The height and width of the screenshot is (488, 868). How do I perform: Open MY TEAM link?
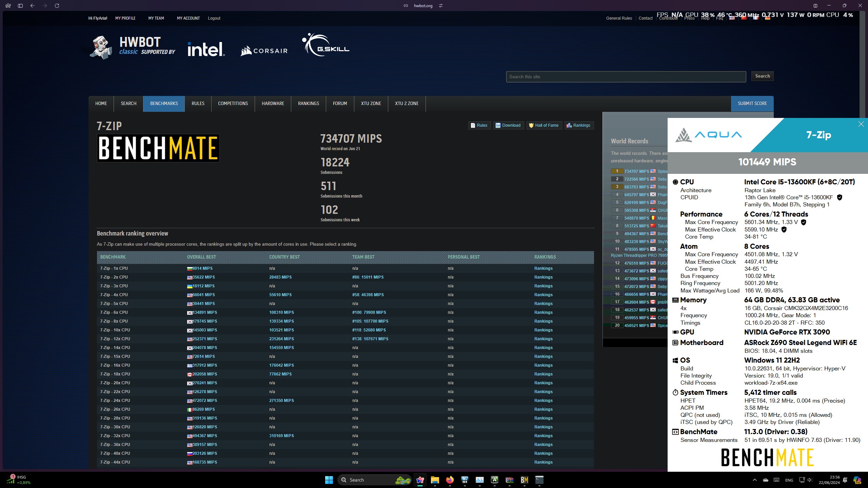click(x=156, y=18)
